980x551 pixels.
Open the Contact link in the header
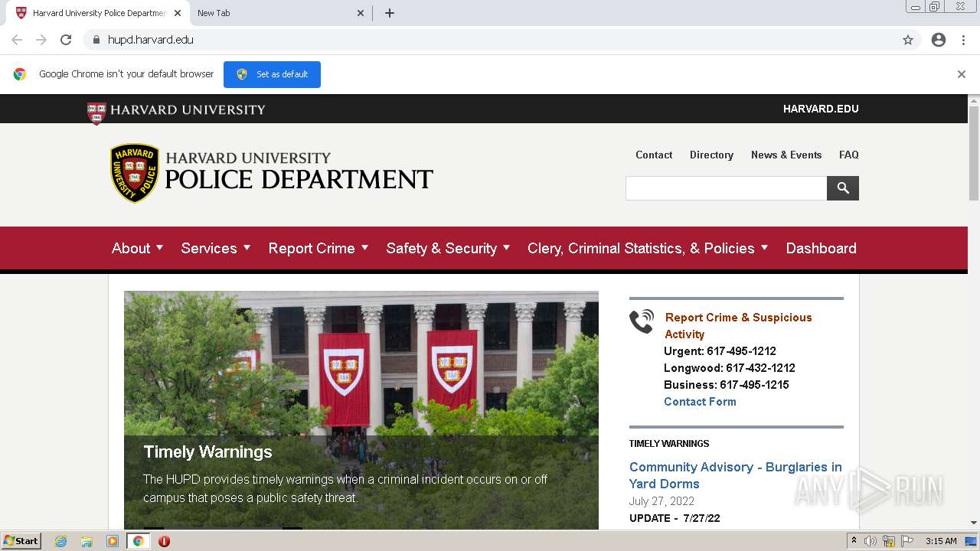[x=654, y=155]
